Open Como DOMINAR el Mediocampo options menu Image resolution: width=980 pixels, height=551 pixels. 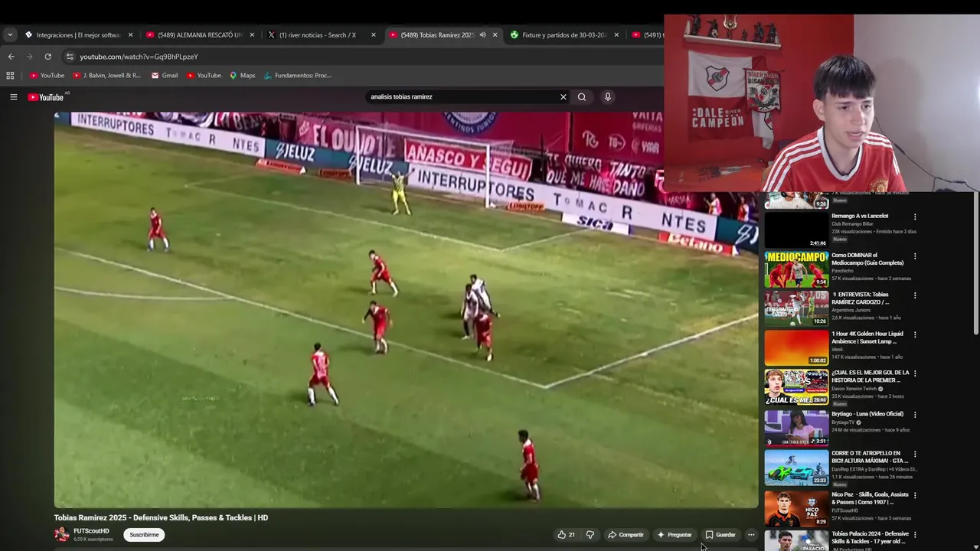click(915, 256)
